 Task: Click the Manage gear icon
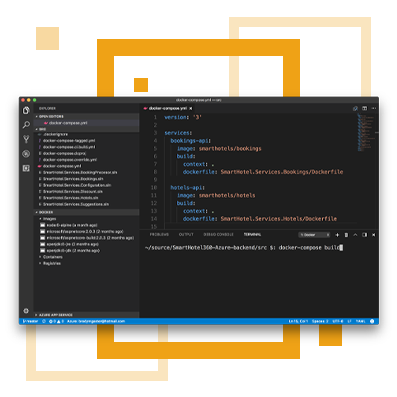click(26, 311)
